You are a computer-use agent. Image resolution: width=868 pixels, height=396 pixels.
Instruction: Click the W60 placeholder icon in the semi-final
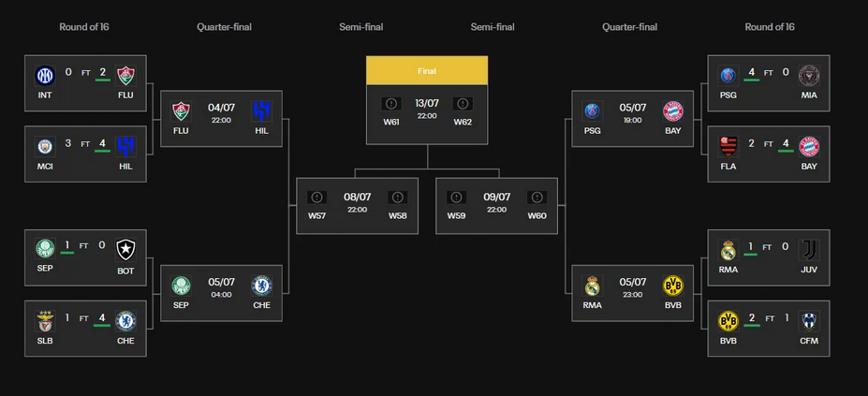point(537,198)
